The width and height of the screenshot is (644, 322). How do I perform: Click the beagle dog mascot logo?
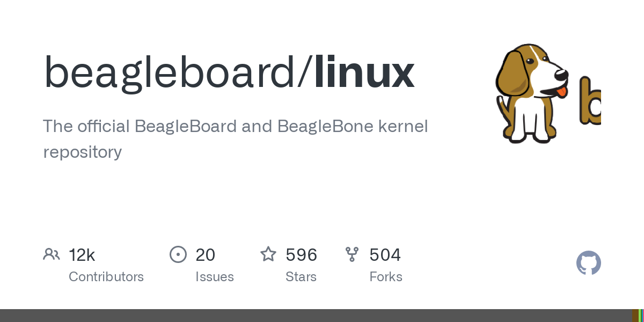[x=531, y=93]
